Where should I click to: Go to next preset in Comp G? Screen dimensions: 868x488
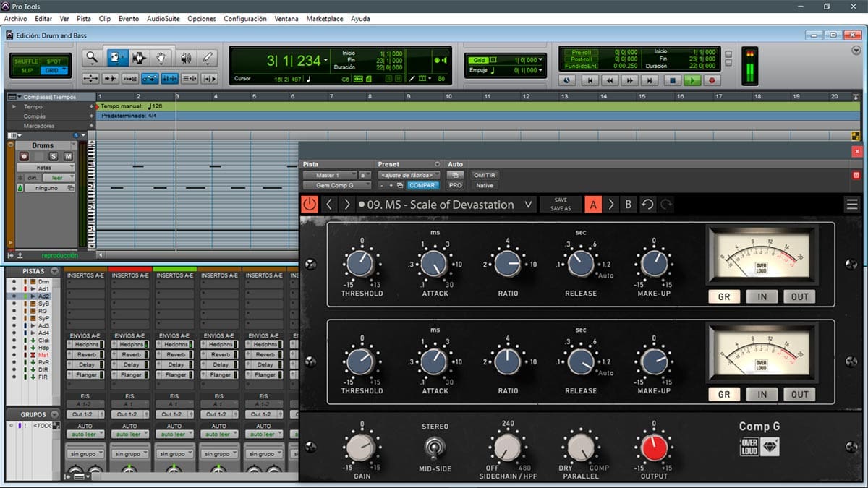[346, 205]
